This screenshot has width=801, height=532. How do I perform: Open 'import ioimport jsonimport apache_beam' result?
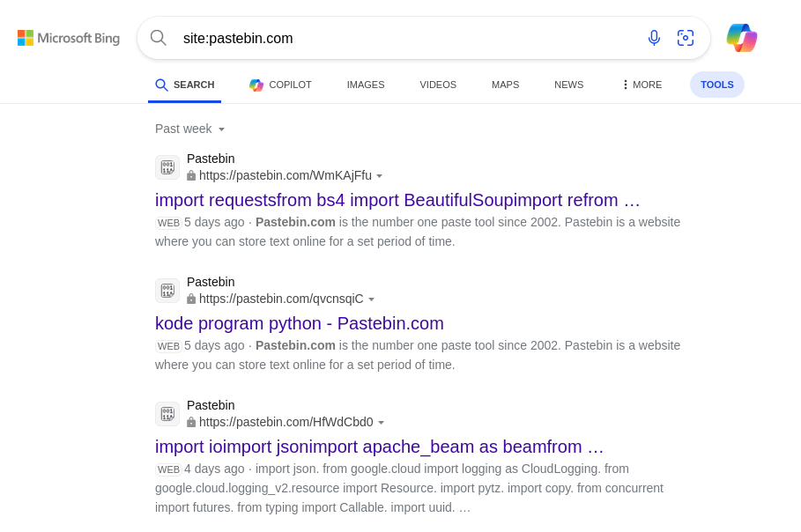(379, 447)
